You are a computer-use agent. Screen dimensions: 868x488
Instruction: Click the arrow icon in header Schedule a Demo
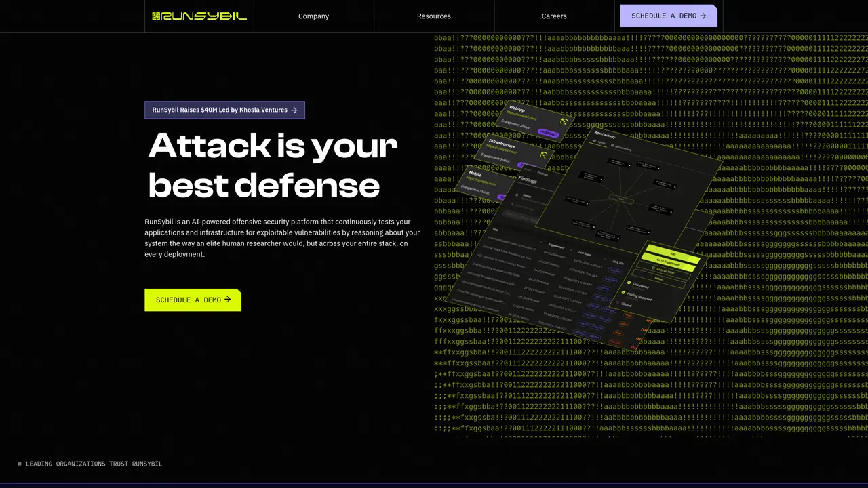tap(703, 16)
